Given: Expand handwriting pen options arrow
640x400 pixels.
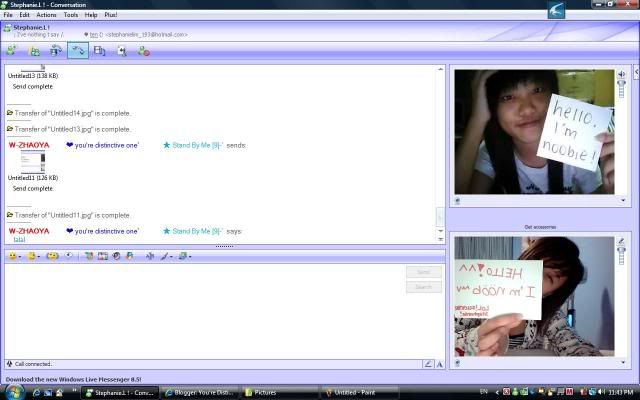Looking at the screenshot, I should click(171, 257).
